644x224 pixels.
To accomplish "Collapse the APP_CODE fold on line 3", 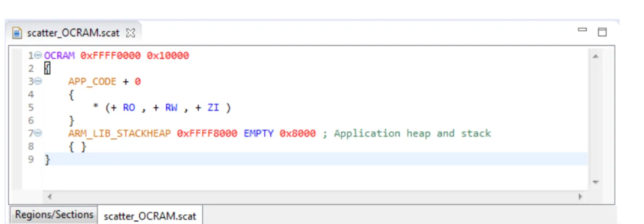I will pos(38,82).
